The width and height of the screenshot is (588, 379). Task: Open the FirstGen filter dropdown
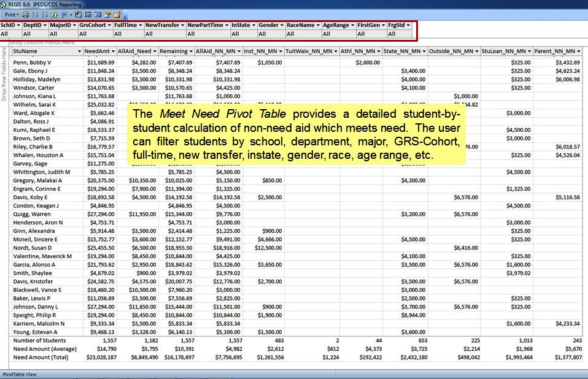pos(383,25)
